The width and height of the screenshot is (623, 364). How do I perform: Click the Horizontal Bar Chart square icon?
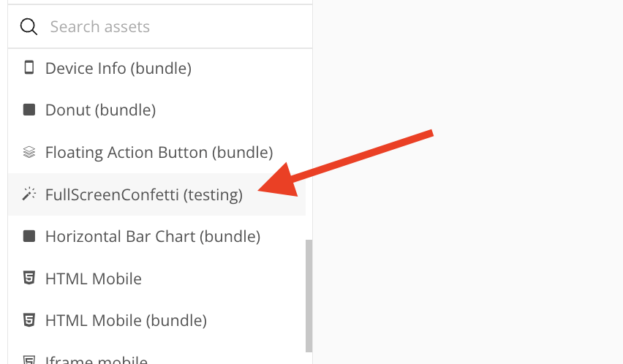(x=29, y=236)
